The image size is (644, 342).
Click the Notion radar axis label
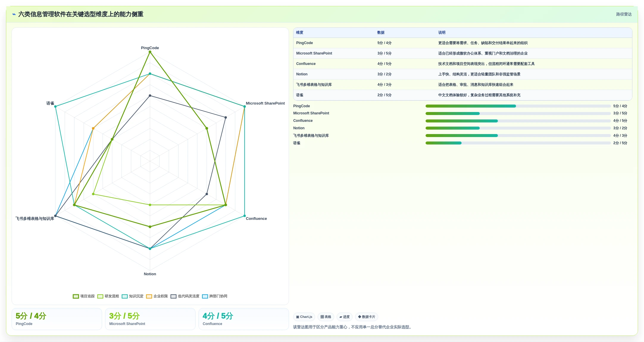(x=150, y=274)
